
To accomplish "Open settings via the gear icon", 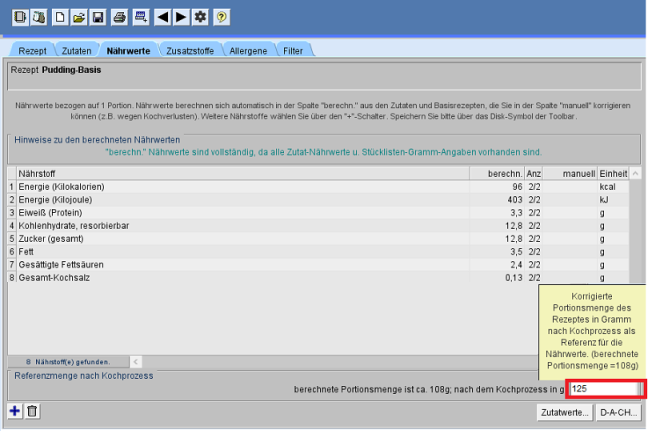I will (x=200, y=17).
